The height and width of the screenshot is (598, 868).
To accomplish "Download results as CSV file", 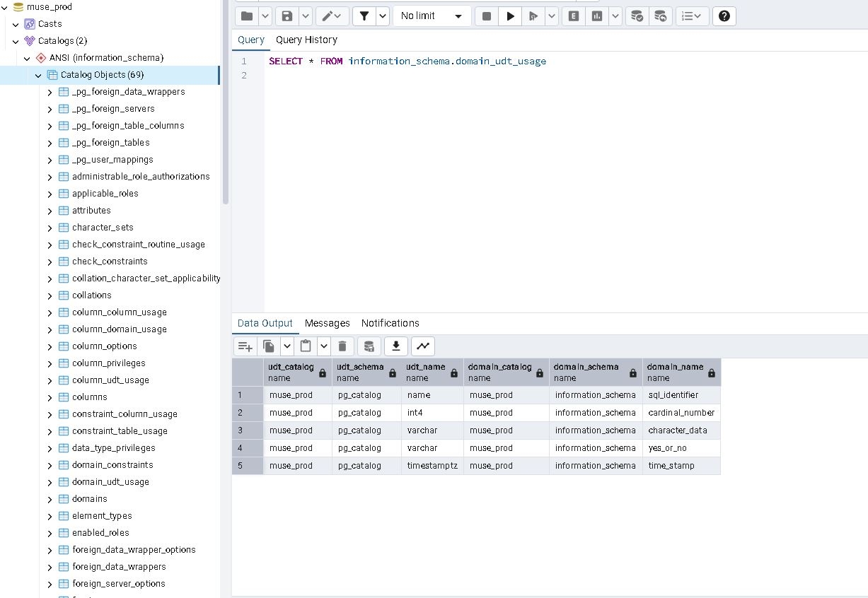I will (396, 346).
